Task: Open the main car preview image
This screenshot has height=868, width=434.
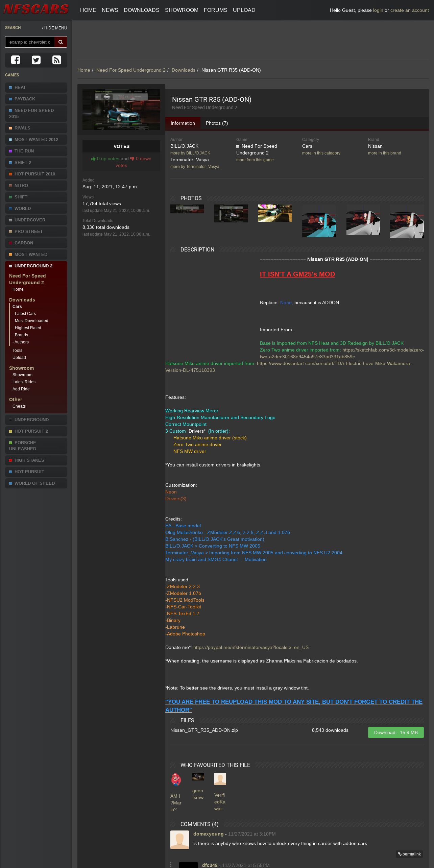Action: click(x=121, y=110)
